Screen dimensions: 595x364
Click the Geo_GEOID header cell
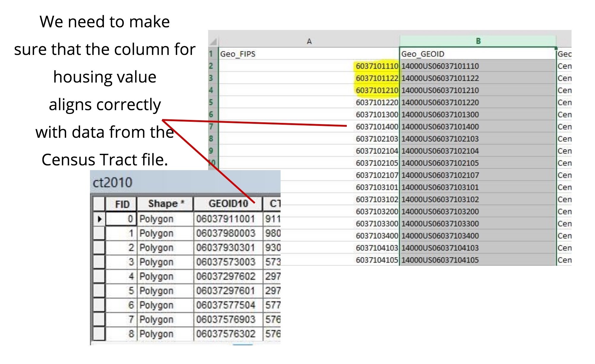coord(422,54)
